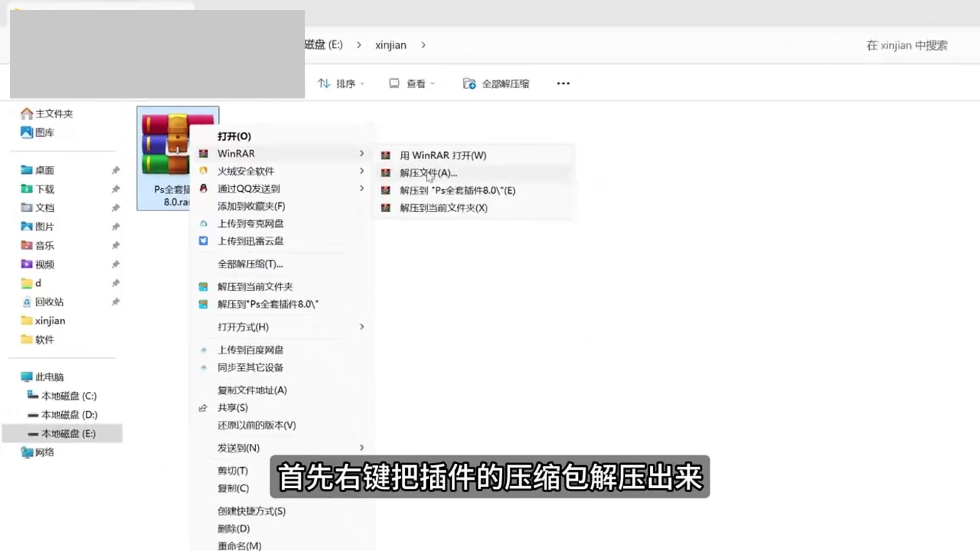Click the Quark cloud upload icon

point(203,224)
